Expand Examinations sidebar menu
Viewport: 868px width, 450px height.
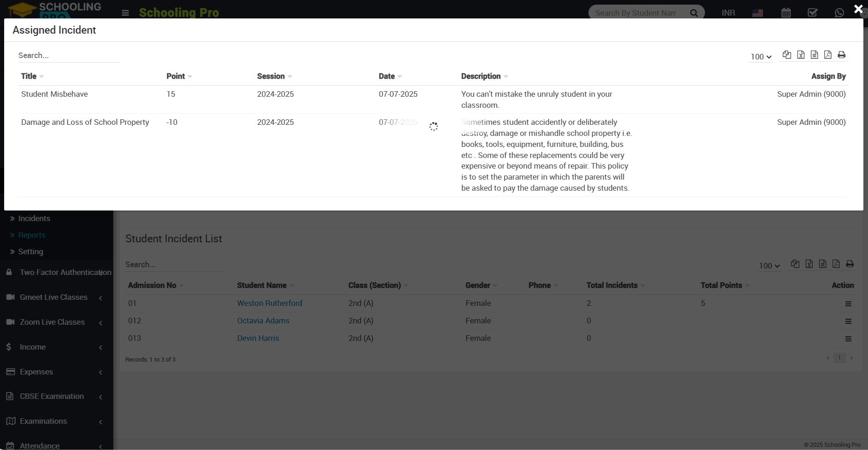click(57, 421)
